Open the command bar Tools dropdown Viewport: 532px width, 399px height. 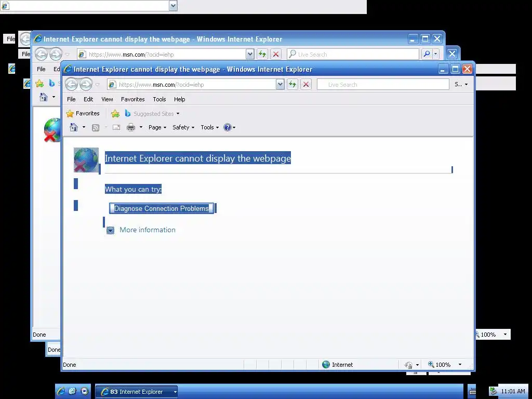209,128
